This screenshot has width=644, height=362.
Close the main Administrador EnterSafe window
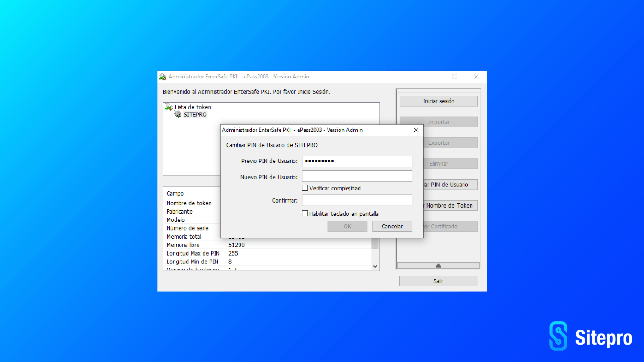click(476, 77)
